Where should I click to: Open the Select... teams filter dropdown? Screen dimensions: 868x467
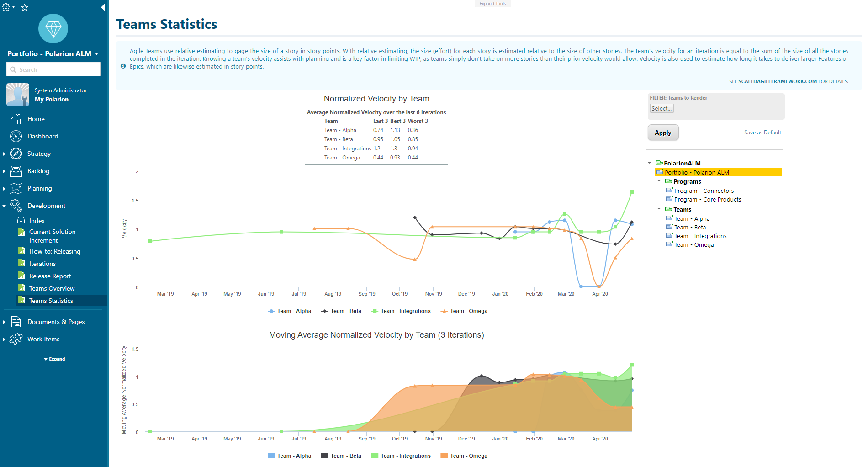662,108
